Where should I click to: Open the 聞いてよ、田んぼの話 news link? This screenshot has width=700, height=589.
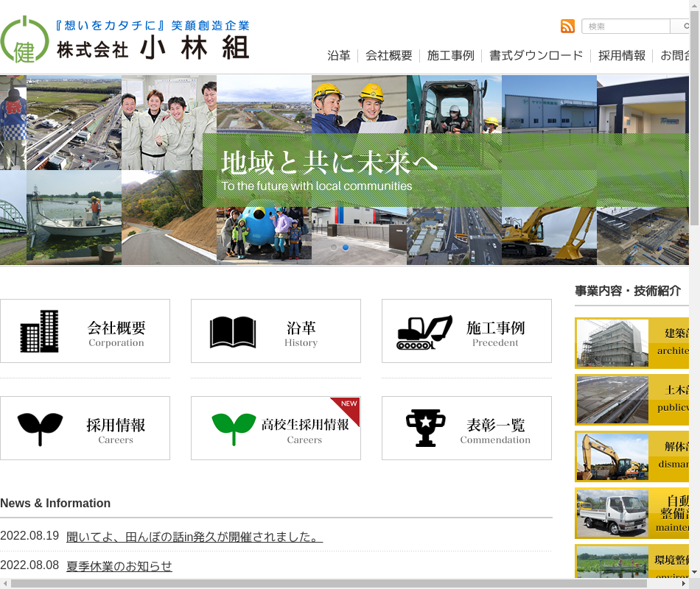pyautogui.click(x=194, y=537)
